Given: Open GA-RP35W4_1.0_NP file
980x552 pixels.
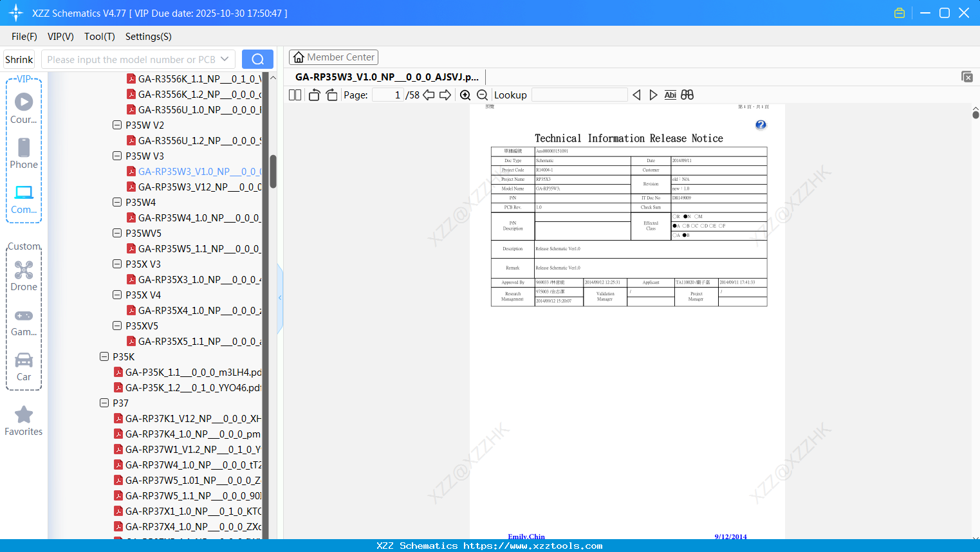Looking at the screenshot, I should [194, 217].
